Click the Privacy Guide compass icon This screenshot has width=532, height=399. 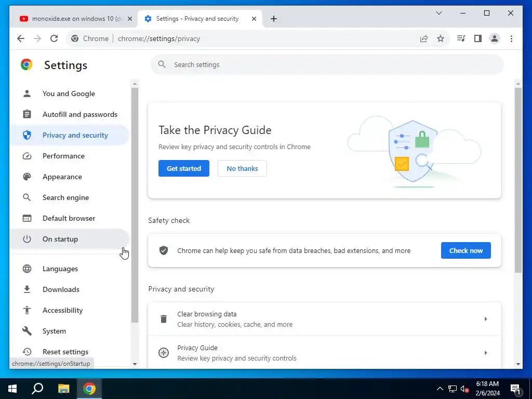164,353
